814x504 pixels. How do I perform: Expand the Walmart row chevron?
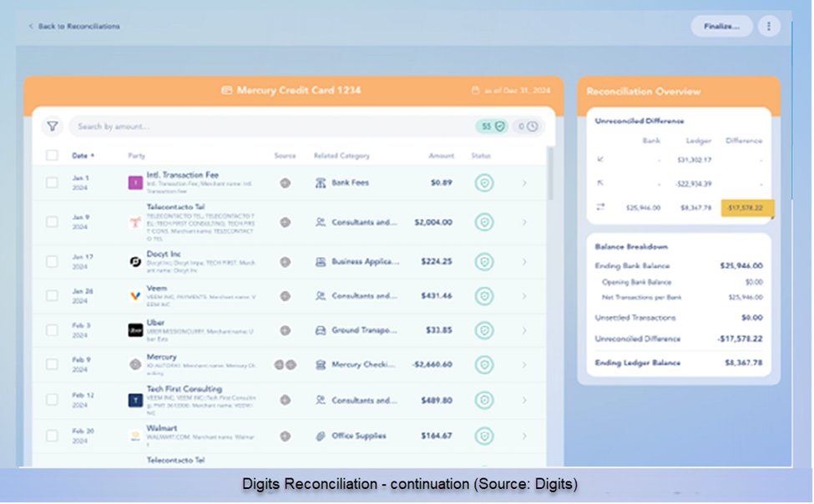[x=524, y=436]
